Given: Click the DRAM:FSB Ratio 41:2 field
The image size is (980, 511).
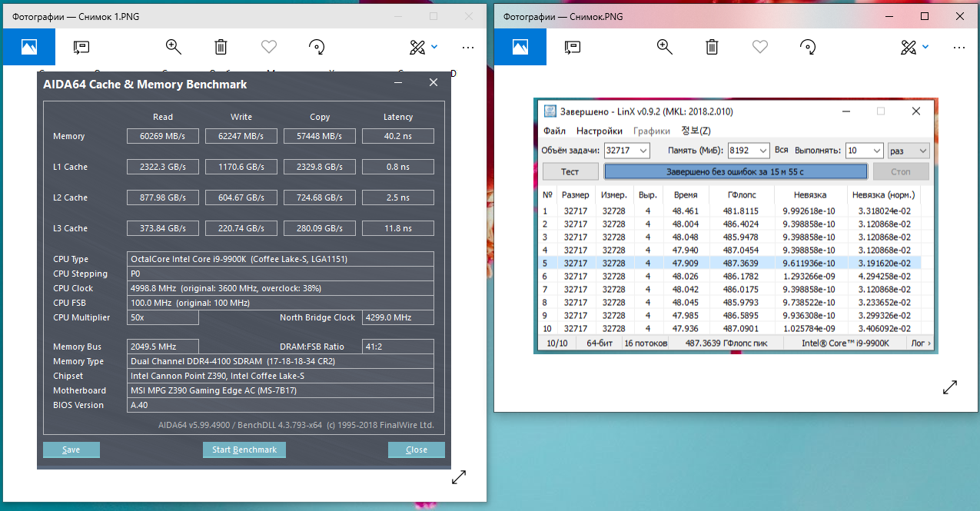Looking at the screenshot, I should [x=398, y=347].
